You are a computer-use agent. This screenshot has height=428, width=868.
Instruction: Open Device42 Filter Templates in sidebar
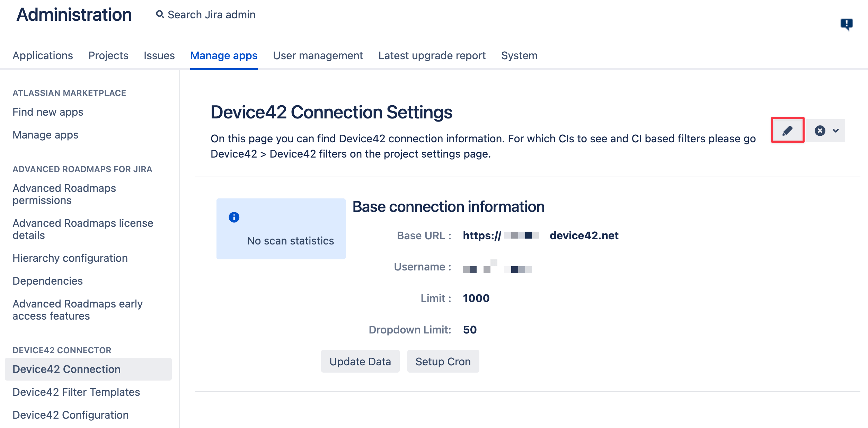coord(76,392)
